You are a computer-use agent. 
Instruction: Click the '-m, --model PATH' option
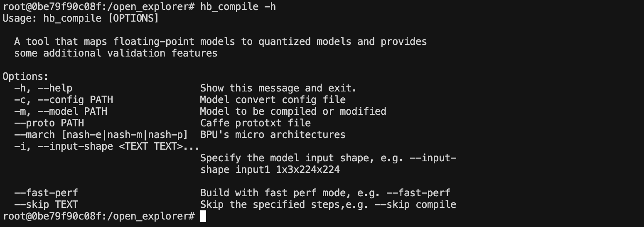pos(61,111)
